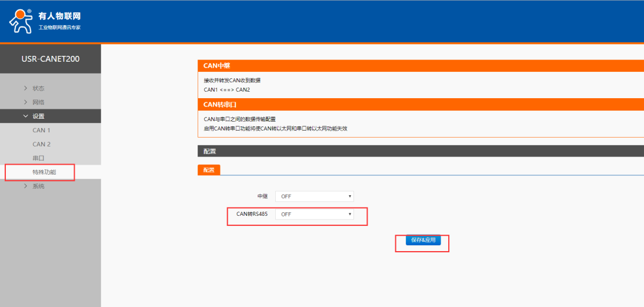Collapse the 设置 sidebar section

pos(38,116)
